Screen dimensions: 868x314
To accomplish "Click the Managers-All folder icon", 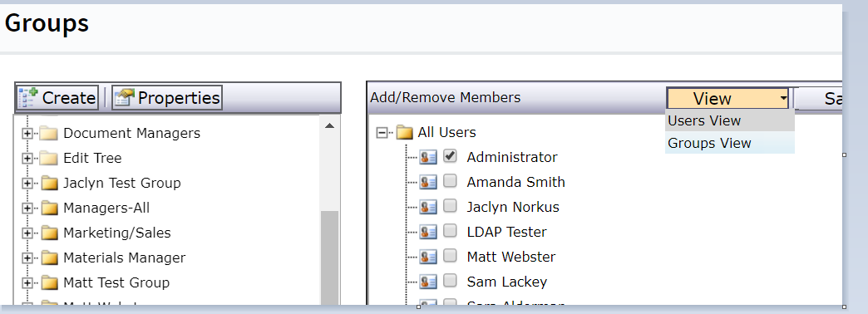I will [49, 208].
